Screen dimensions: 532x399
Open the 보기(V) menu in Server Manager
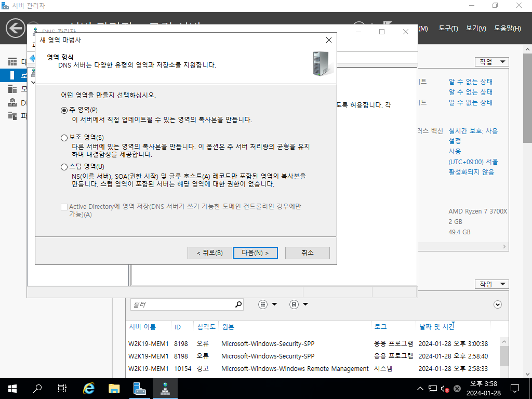tap(476, 29)
